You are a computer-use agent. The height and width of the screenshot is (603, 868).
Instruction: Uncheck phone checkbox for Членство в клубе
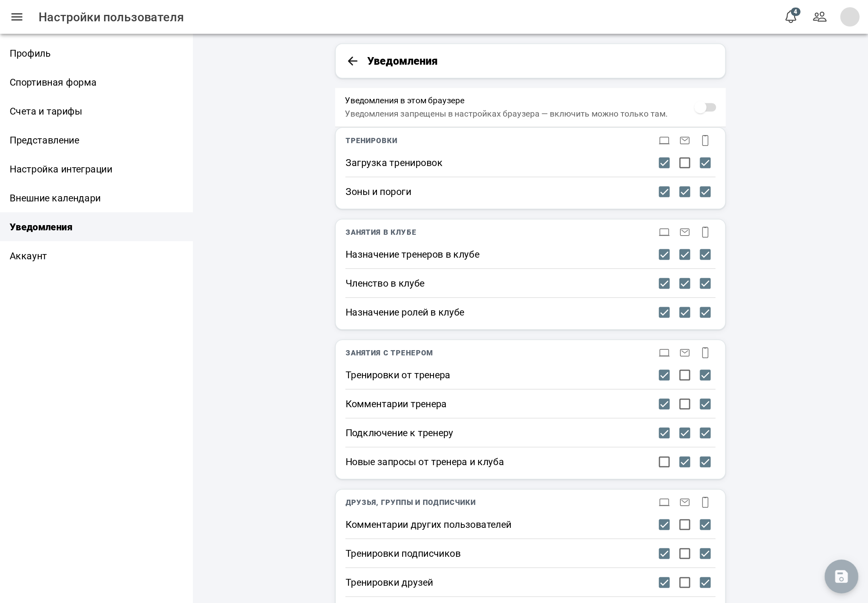pyautogui.click(x=705, y=283)
